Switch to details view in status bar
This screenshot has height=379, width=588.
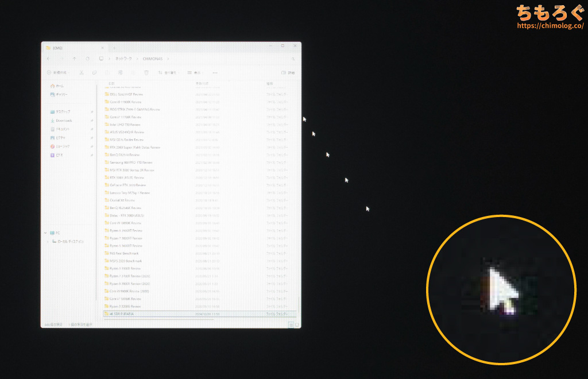(x=291, y=324)
